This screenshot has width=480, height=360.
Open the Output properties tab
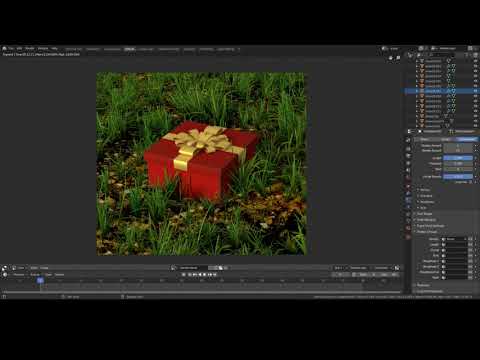coord(408,156)
